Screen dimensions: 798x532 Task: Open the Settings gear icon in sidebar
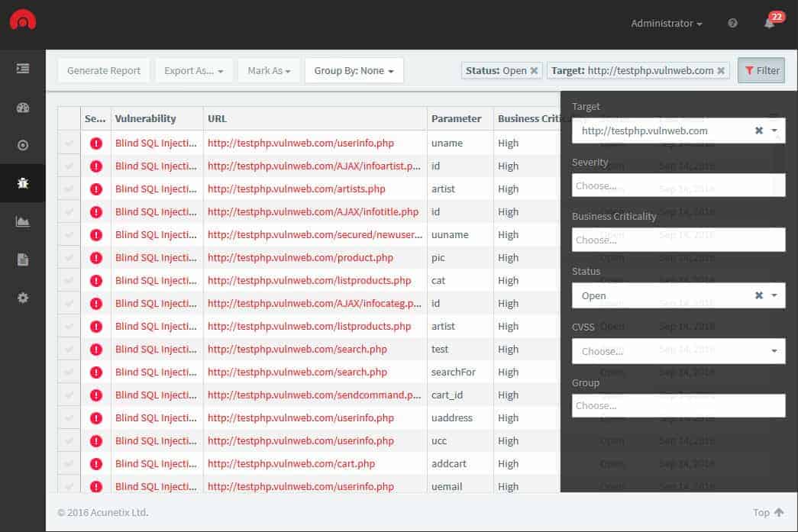(x=23, y=298)
